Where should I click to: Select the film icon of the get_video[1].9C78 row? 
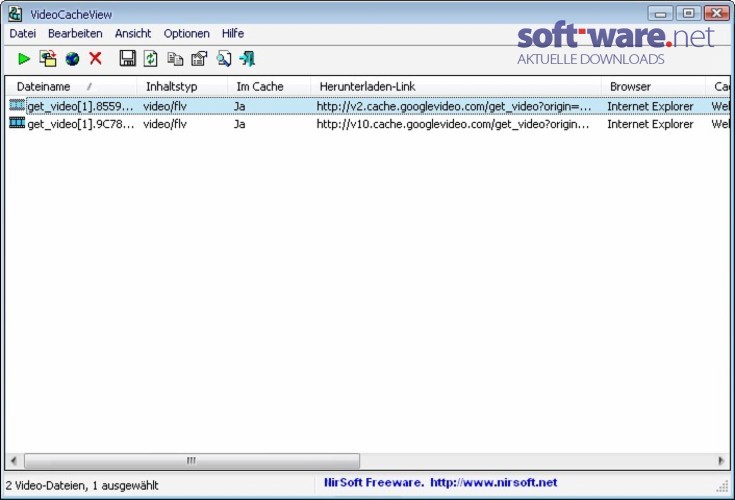point(17,123)
